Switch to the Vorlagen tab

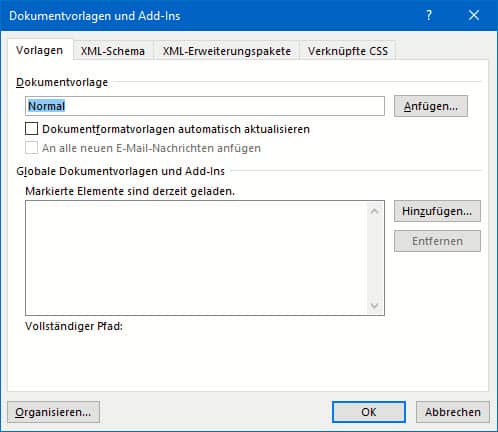(x=40, y=50)
